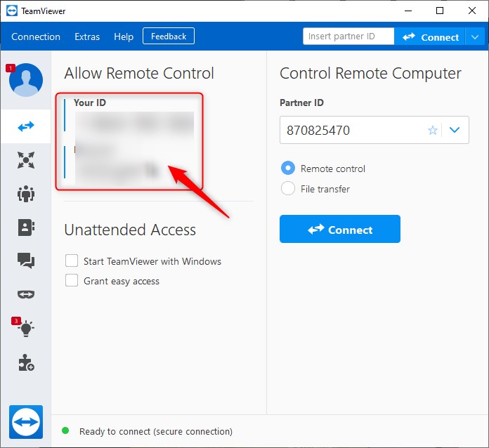
Task: Click the favorite star in Partner ID field
Action: (x=433, y=130)
